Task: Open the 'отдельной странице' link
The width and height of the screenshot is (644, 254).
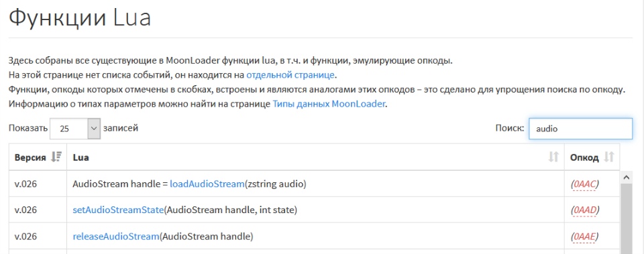Action: click(290, 75)
